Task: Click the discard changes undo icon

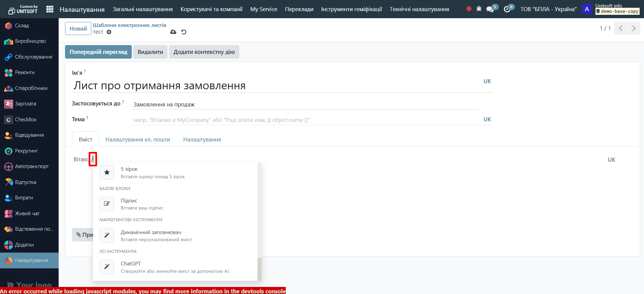Action: pyautogui.click(x=184, y=32)
